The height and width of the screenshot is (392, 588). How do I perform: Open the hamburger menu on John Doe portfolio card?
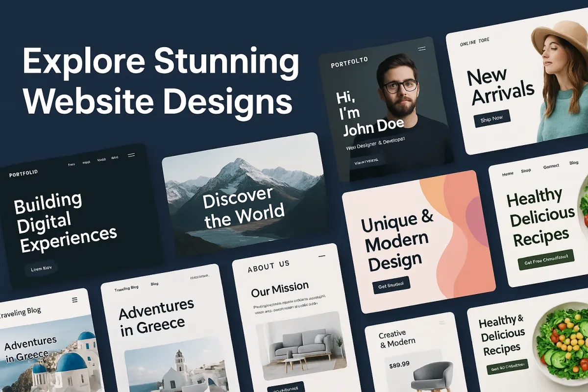tap(421, 49)
